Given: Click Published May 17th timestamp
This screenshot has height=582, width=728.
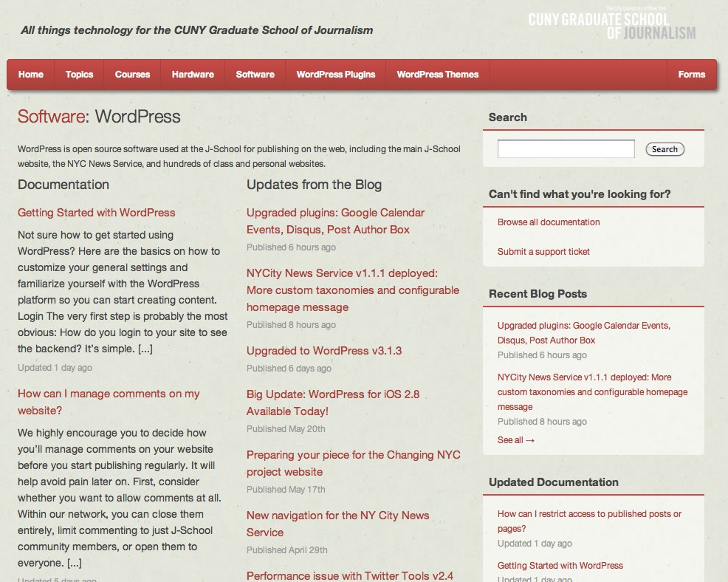Looking at the screenshot, I should pos(286,490).
